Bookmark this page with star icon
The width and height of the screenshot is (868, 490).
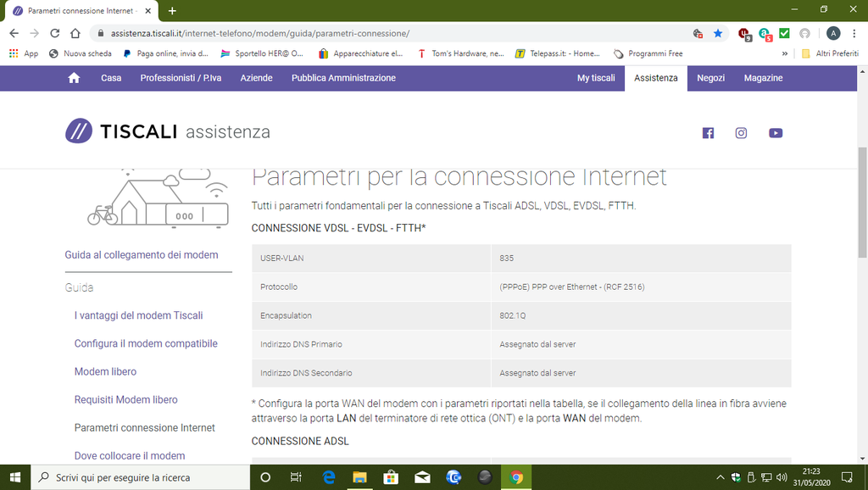(x=718, y=33)
